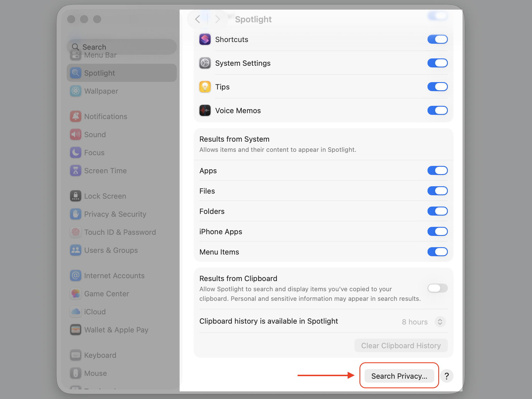Screen dimensions: 532x399
Task: Turn off Folders results switch
Action: (x=437, y=211)
